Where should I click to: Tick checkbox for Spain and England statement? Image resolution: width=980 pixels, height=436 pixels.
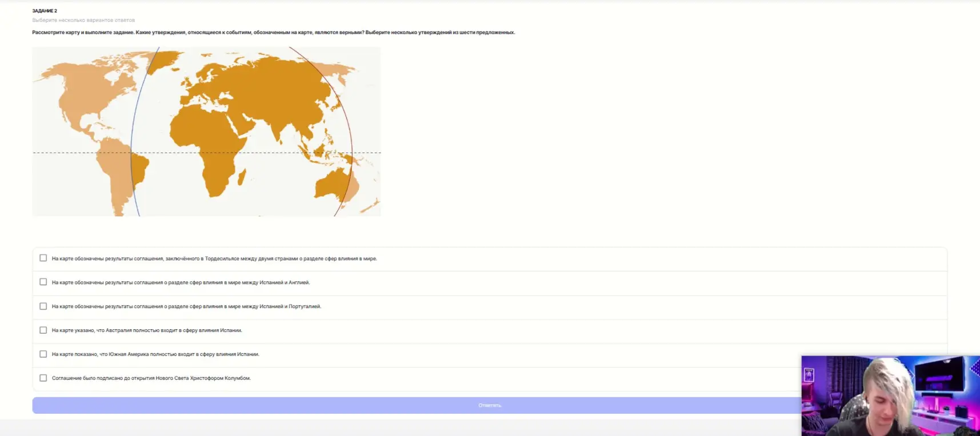(x=43, y=282)
